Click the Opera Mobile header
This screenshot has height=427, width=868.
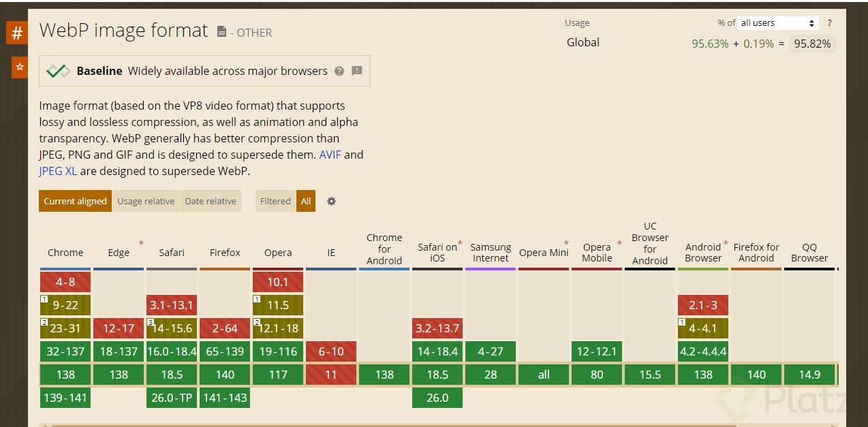(x=597, y=253)
